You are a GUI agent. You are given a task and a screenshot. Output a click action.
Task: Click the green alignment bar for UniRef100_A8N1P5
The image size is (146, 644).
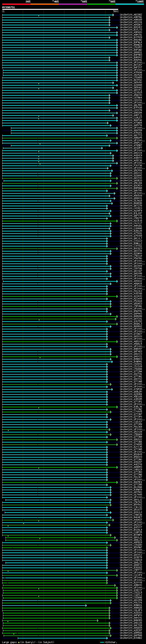click(x=60, y=138)
